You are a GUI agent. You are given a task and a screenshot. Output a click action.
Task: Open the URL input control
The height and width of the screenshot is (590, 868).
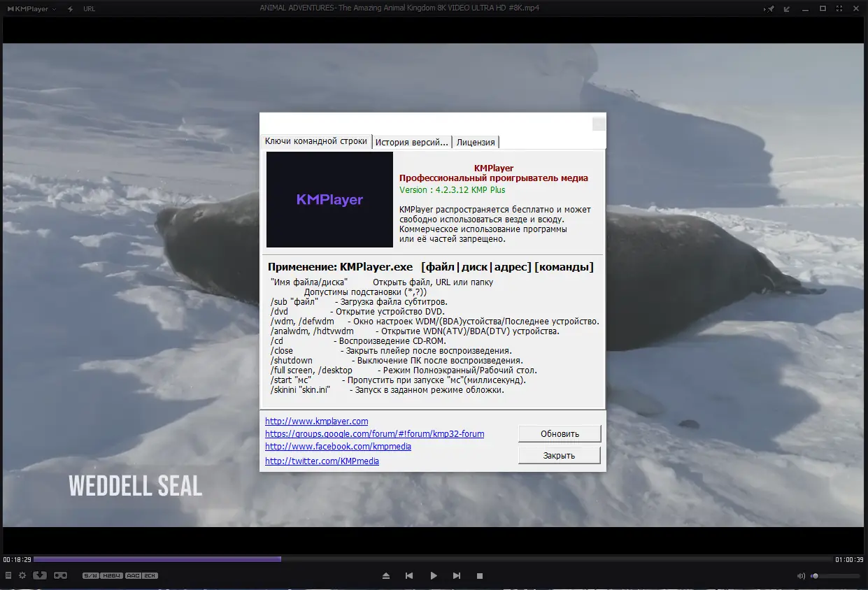tap(90, 8)
